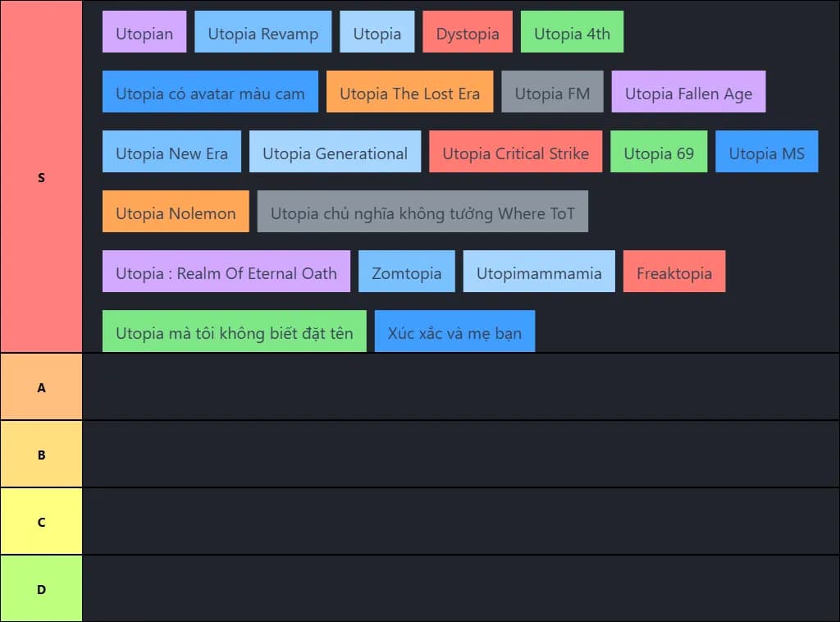Image resolution: width=840 pixels, height=622 pixels.
Task: Select the Utopia Revamp tile
Action: [x=262, y=32]
